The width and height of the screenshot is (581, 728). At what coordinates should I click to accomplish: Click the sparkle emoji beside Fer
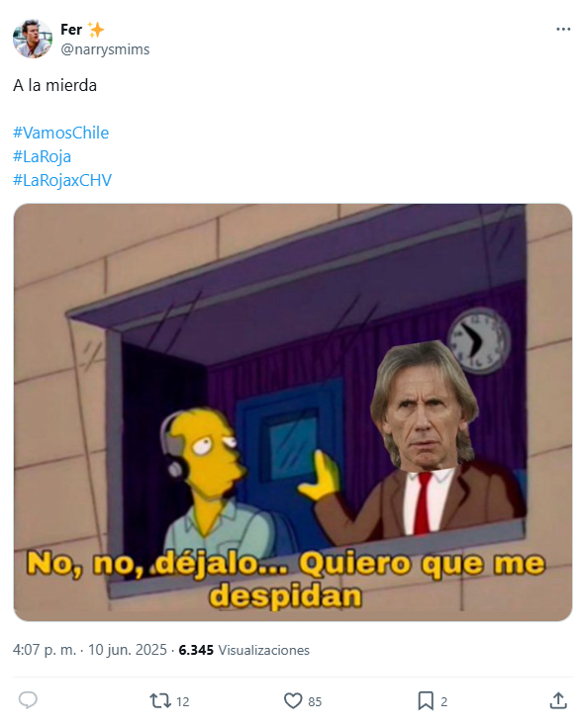(96, 30)
